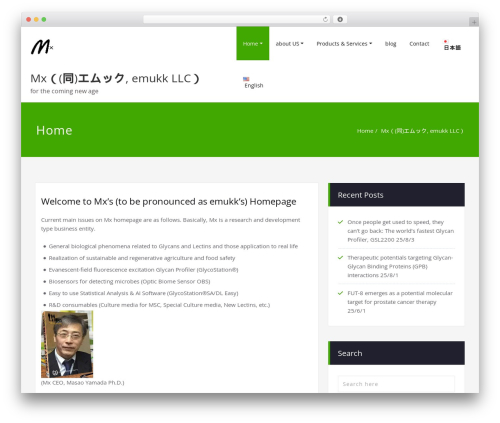Choose English language link

pyautogui.click(x=254, y=86)
